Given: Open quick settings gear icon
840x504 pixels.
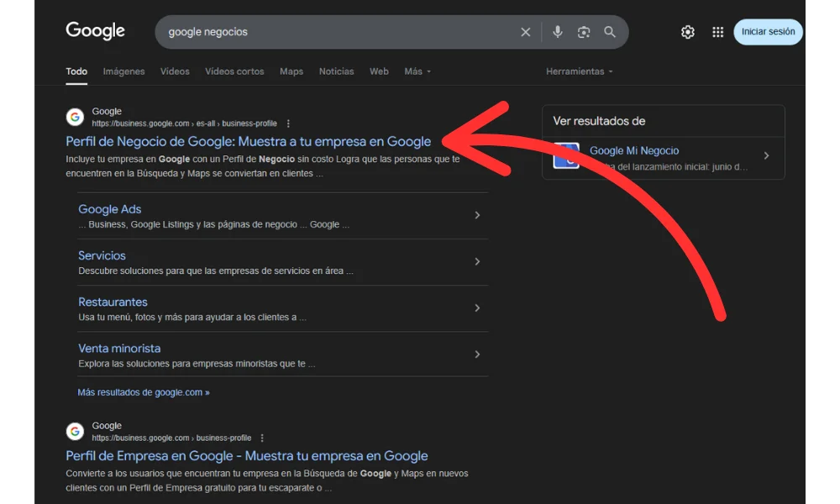Looking at the screenshot, I should [x=688, y=32].
